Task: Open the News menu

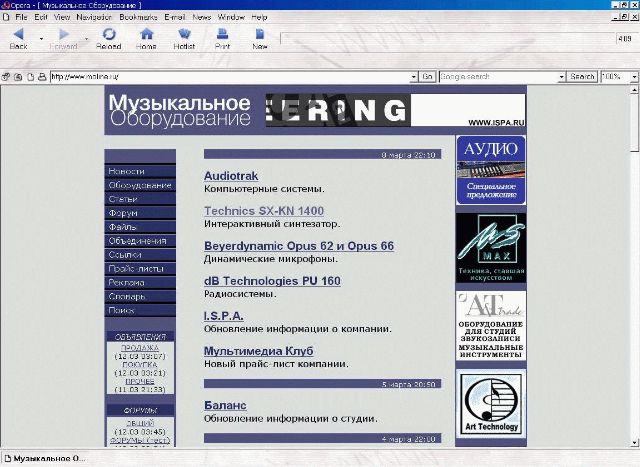Action: (202, 17)
